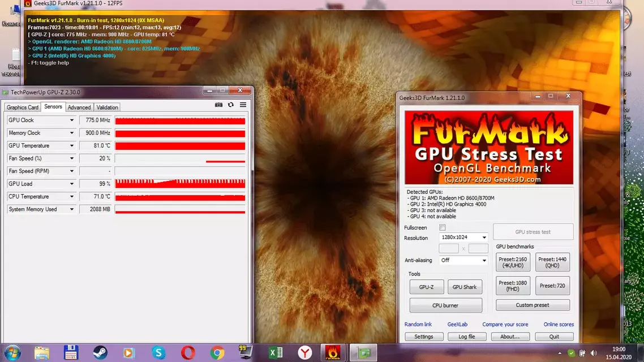The width and height of the screenshot is (644, 362).
Task: Expand the Fan Speed (%) sensor dropdown
Action: click(x=72, y=158)
